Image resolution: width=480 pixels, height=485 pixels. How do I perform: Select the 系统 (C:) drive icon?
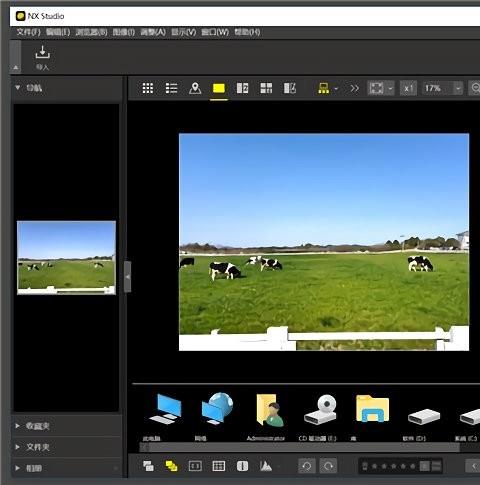coord(470,417)
